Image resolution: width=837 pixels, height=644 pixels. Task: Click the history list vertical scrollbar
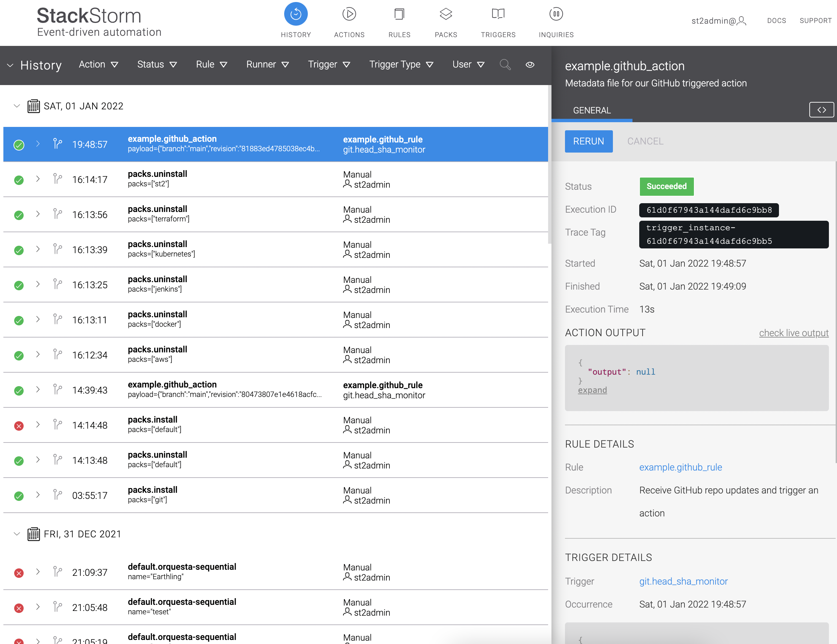[x=549, y=165]
